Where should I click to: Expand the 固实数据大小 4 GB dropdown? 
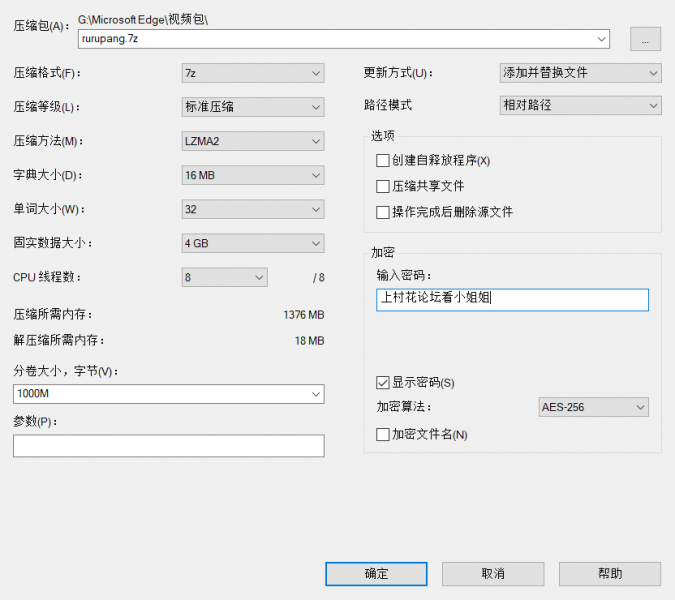(253, 243)
